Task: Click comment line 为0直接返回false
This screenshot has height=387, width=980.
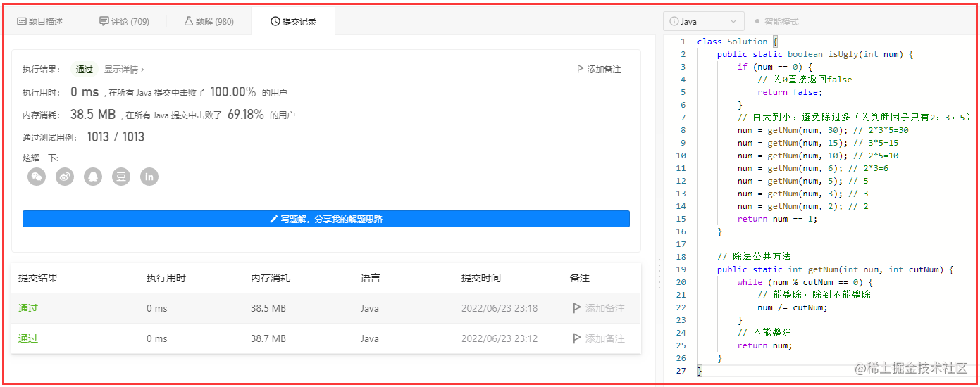Action: pos(805,80)
